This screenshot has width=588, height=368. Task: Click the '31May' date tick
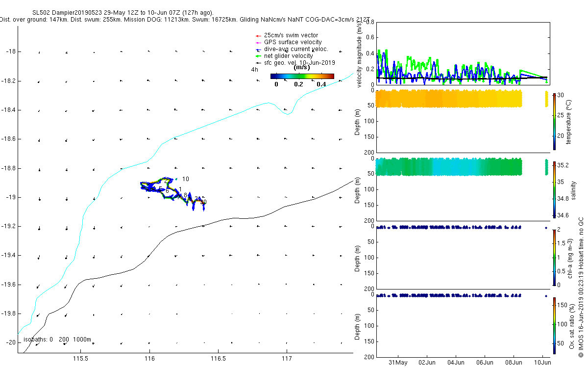(x=398, y=363)
